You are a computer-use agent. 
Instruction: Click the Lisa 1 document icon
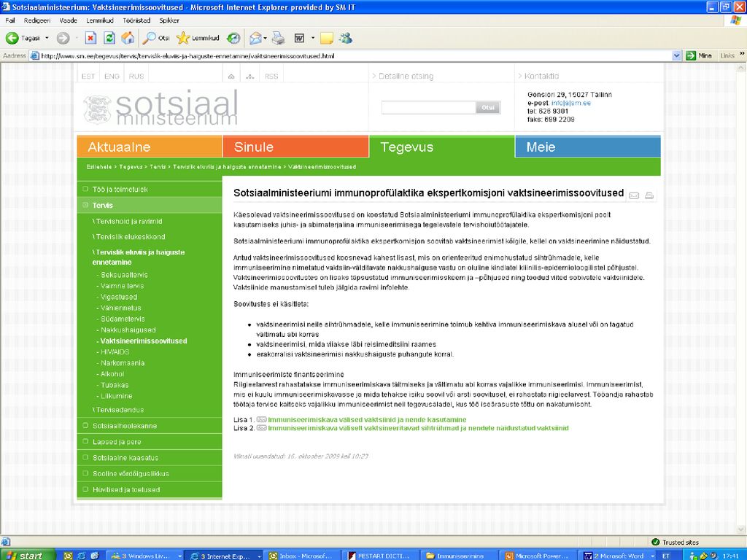click(262, 419)
